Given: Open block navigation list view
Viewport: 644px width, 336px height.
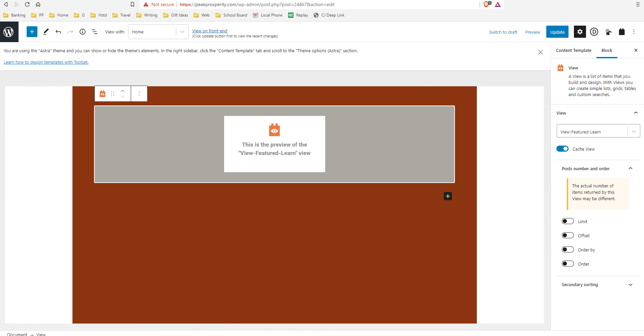Looking at the screenshot, I should (x=95, y=32).
